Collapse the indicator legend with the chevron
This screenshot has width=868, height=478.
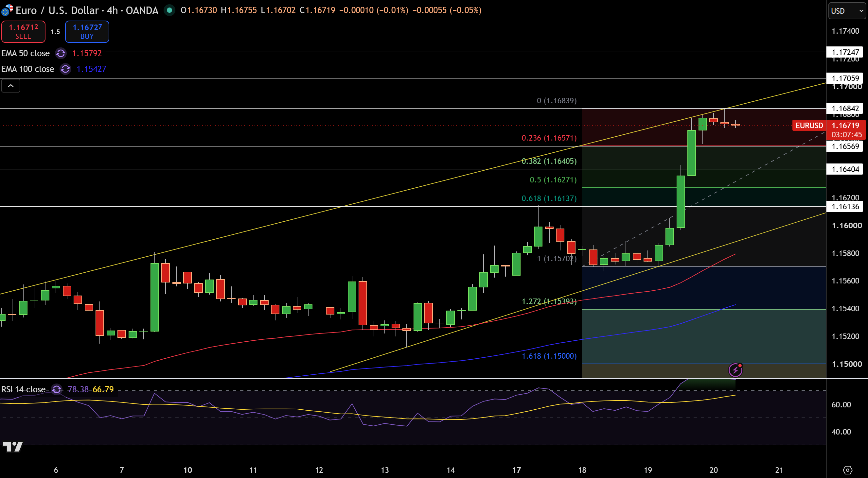pyautogui.click(x=11, y=86)
